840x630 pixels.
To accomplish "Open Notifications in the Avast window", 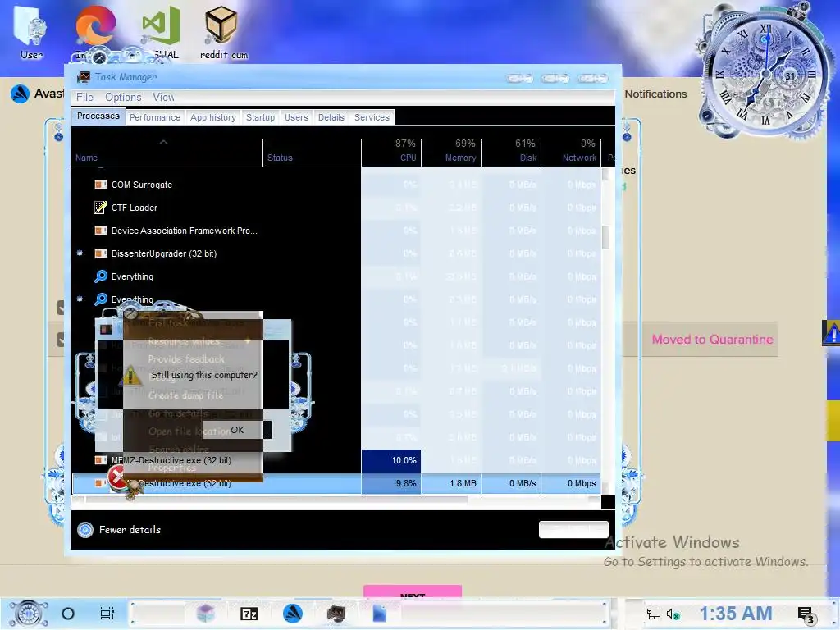I will 655,94.
